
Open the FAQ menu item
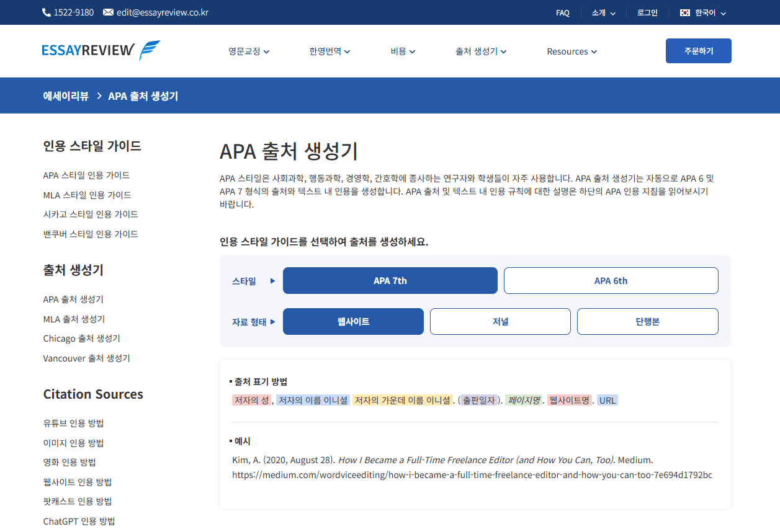click(562, 12)
